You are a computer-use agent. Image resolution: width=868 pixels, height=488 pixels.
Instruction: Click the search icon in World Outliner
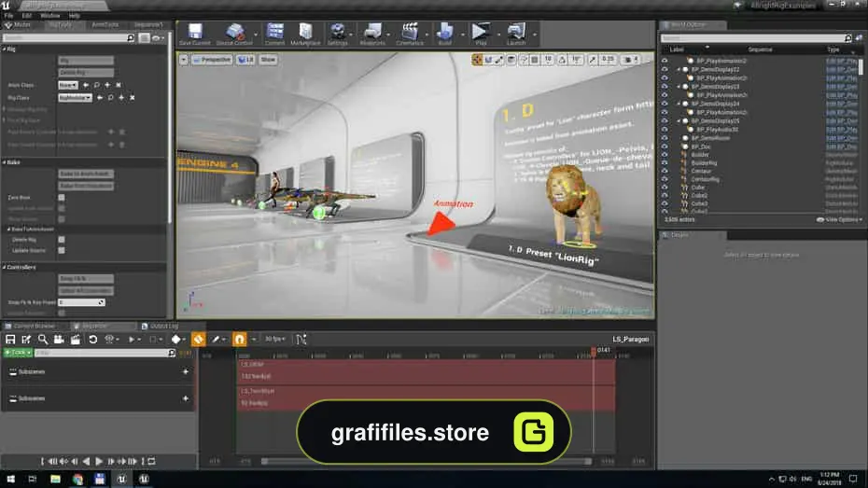click(848, 38)
